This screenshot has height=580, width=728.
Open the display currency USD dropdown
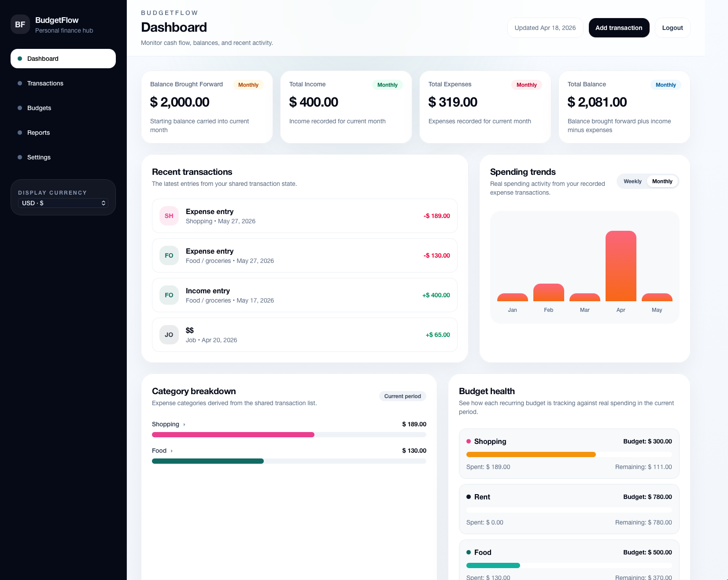[63, 203]
